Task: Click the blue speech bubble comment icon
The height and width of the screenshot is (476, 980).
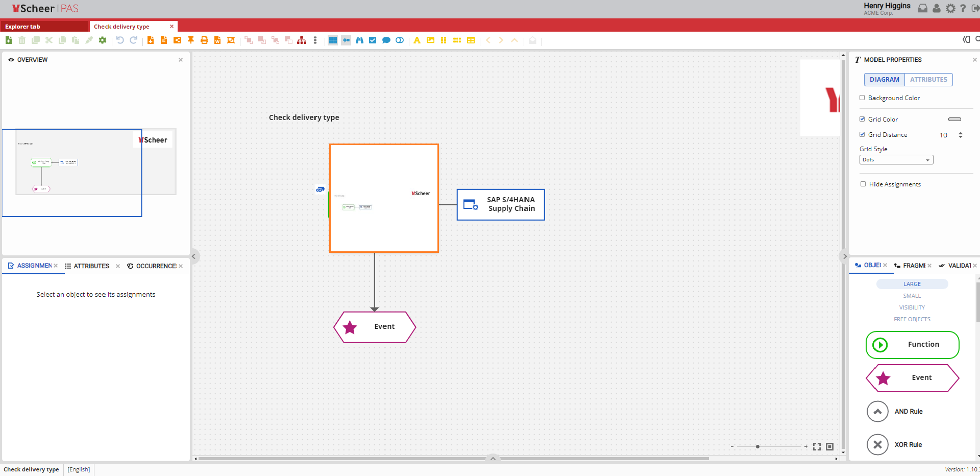Action: tap(386, 40)
